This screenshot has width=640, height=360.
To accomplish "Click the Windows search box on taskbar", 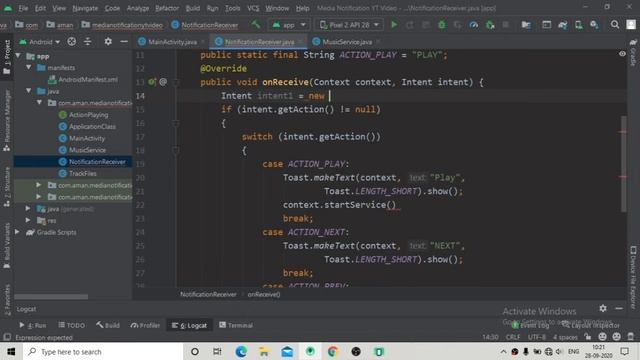I will [x=103, y=351].
